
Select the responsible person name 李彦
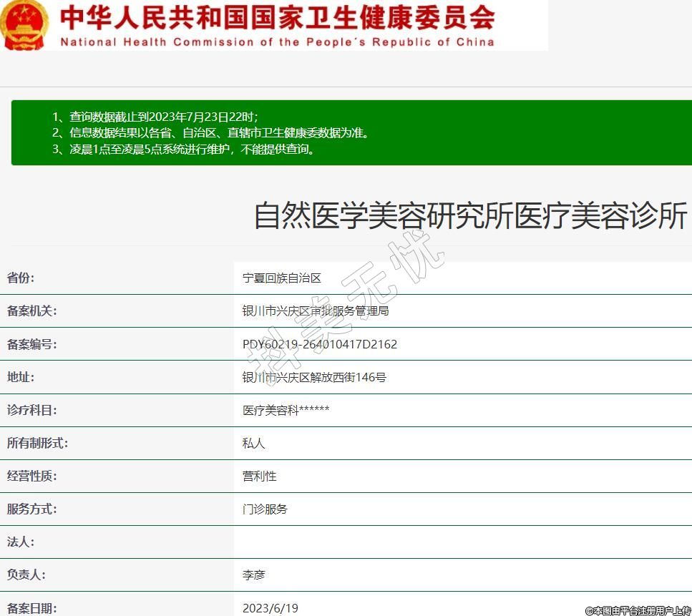pyautogui.click(x=254, y=575)
